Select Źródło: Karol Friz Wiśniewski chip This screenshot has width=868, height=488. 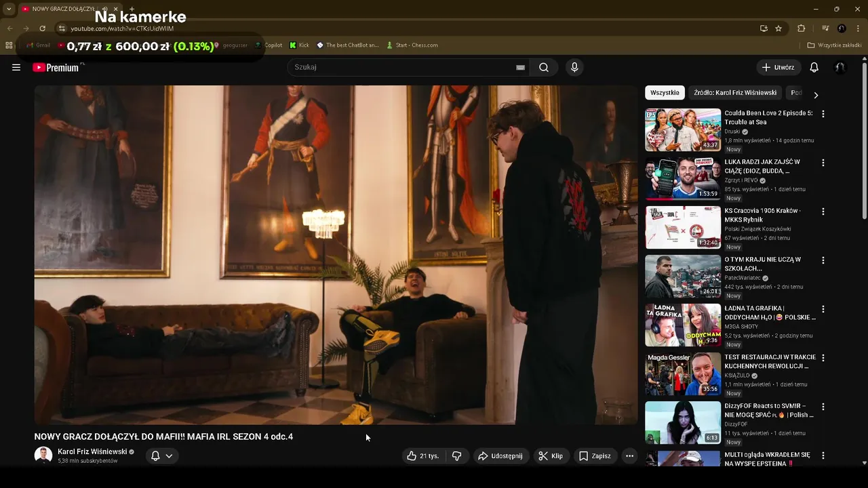tap(735, 93)
